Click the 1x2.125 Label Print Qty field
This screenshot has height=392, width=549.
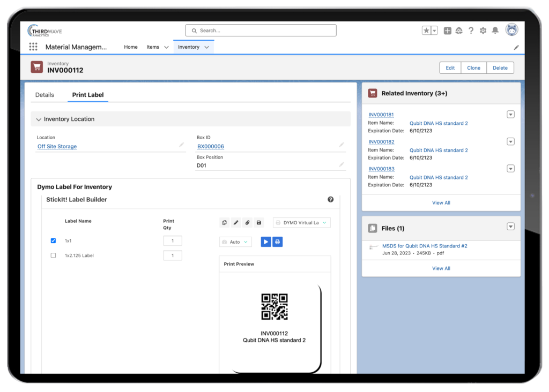(173, 255)
